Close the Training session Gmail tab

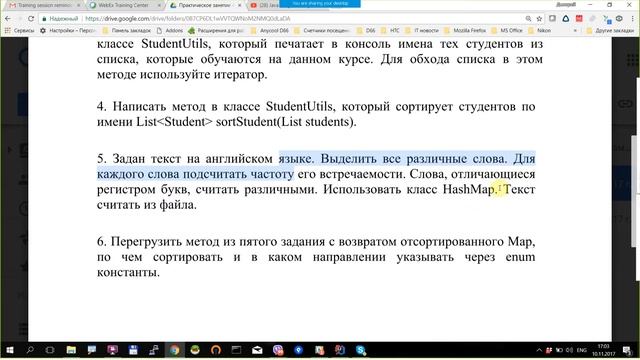tap(78, 5)
